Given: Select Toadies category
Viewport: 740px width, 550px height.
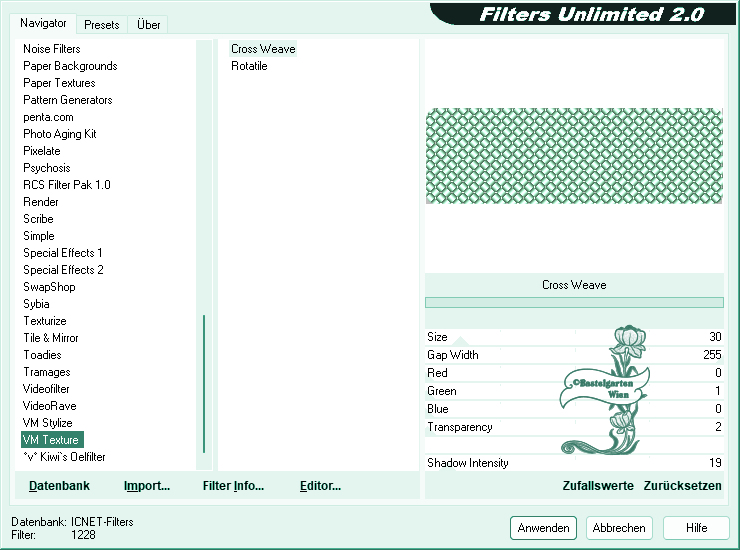Looking at the screenshot, I should 42,355.
